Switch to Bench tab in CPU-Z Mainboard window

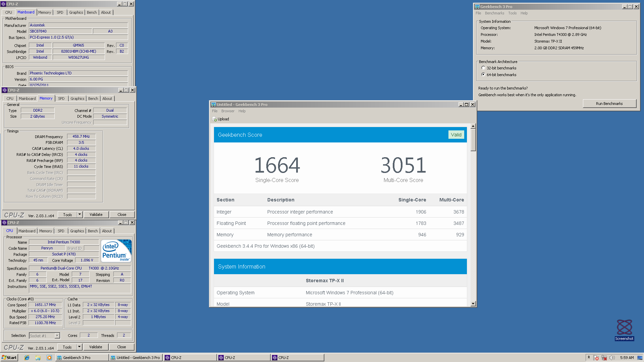coord(92,12)
